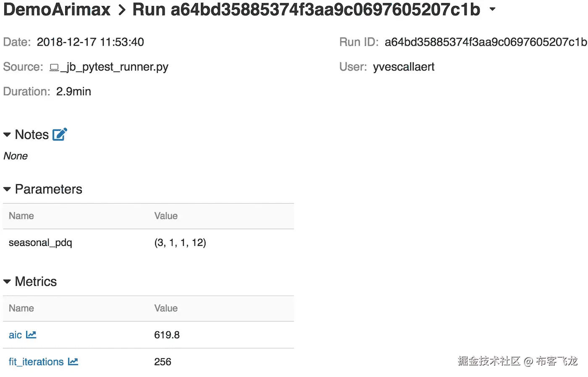This screenshot has height=377, width=588.
Task: Click the Parameters table Name header
Action: (21, 216)
